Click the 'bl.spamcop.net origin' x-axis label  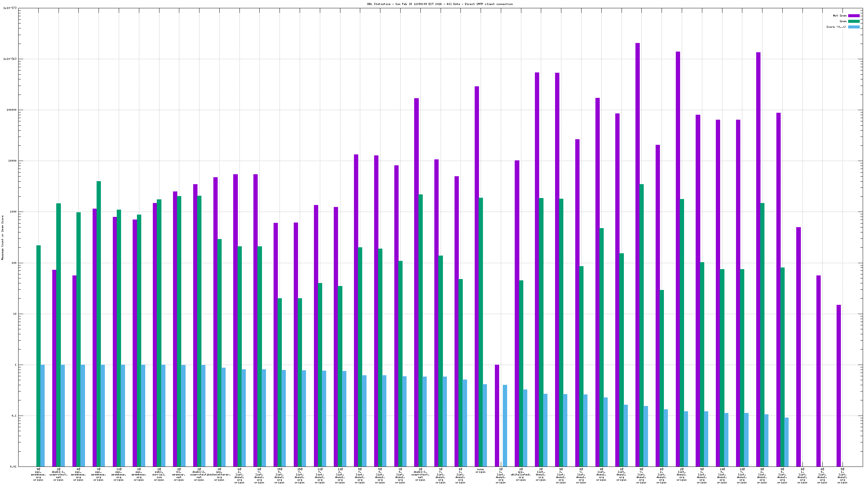[x=179, y=474]
